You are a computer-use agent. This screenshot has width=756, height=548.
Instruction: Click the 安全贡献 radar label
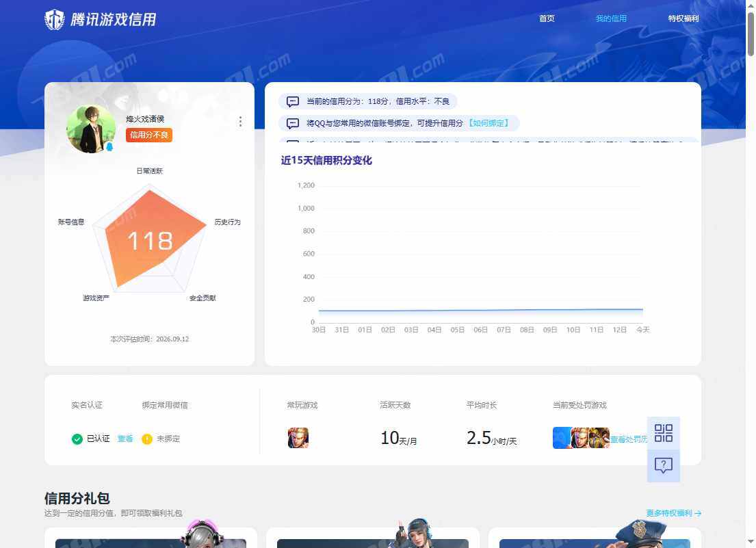[203, 298]
